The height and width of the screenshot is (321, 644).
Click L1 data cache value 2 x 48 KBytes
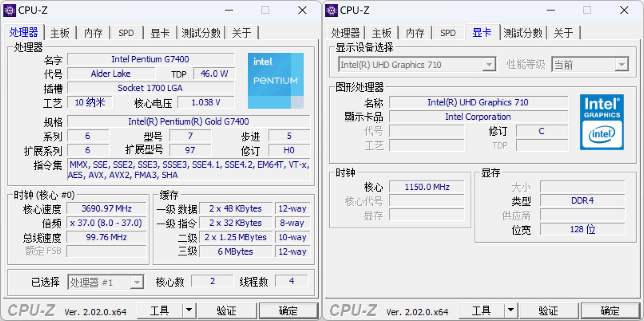tap(236, 208)
